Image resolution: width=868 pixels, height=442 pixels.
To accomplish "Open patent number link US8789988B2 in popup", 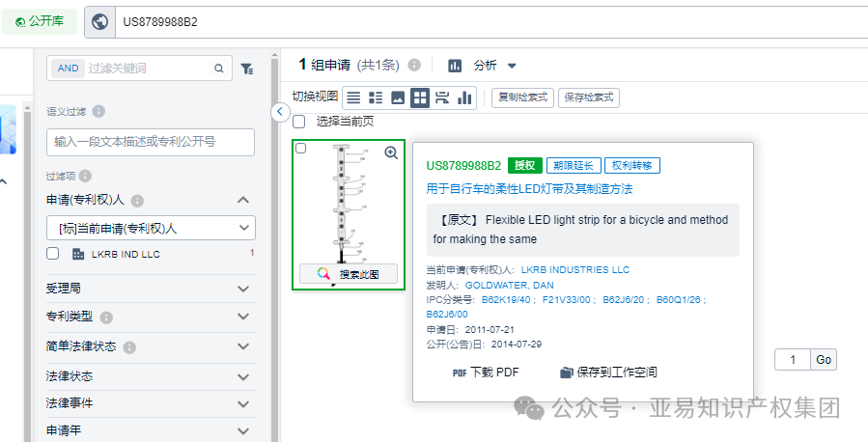I will 463,165.
